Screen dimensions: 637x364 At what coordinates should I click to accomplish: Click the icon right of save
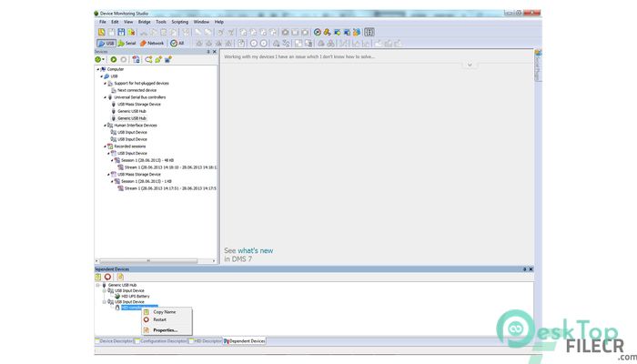click(131, 32)
